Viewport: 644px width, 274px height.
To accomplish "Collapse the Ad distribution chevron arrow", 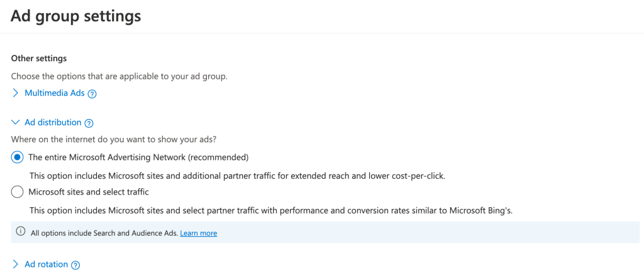I will (16, 122).
